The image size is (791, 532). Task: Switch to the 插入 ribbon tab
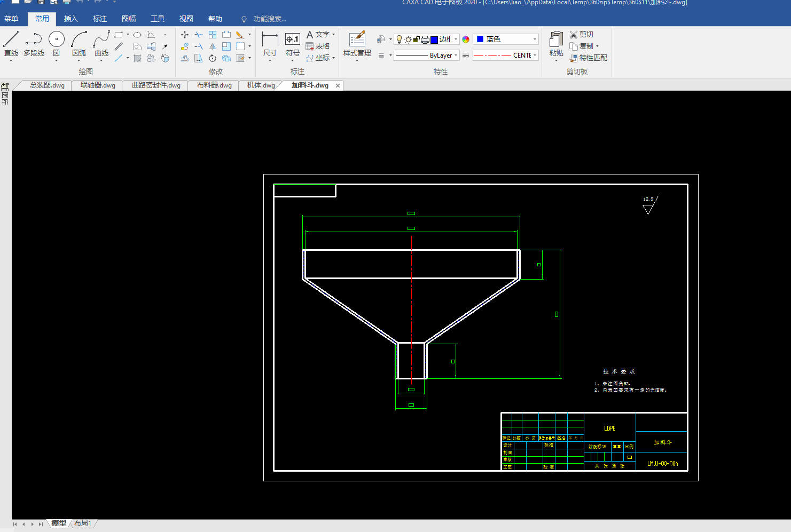[x=71, y=19]
